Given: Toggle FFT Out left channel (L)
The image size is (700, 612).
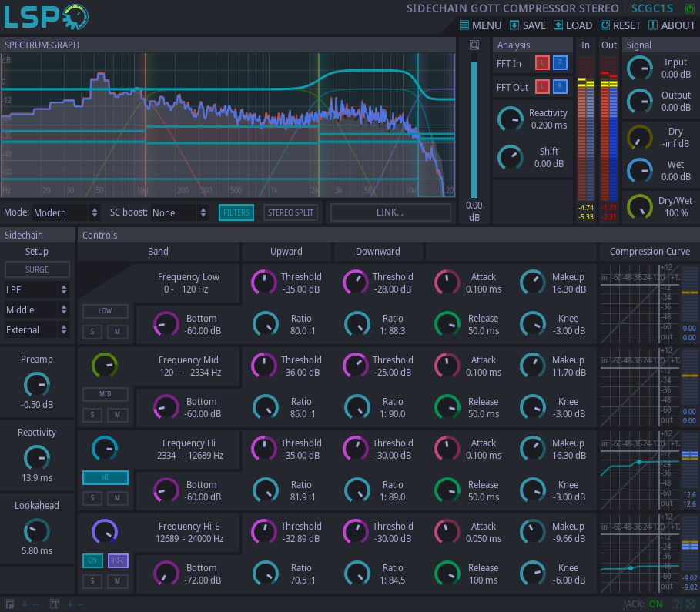Looking at the screenshot, I should pyautogui.click(x=542, y=86).
